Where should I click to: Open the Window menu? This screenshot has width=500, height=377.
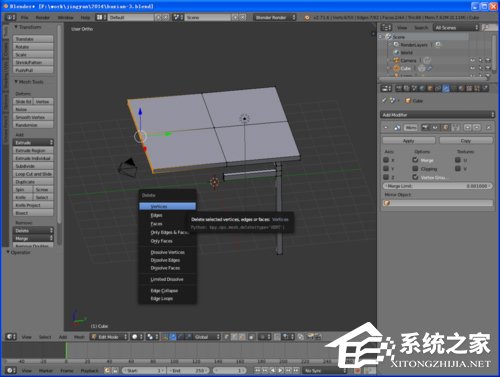[x=66, y=17]
